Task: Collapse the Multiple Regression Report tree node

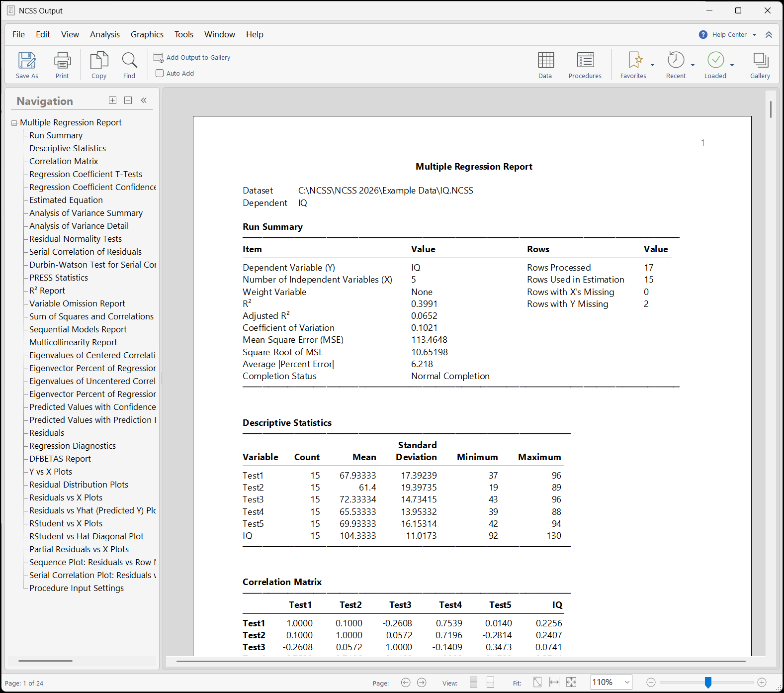Action: (14, 123)
